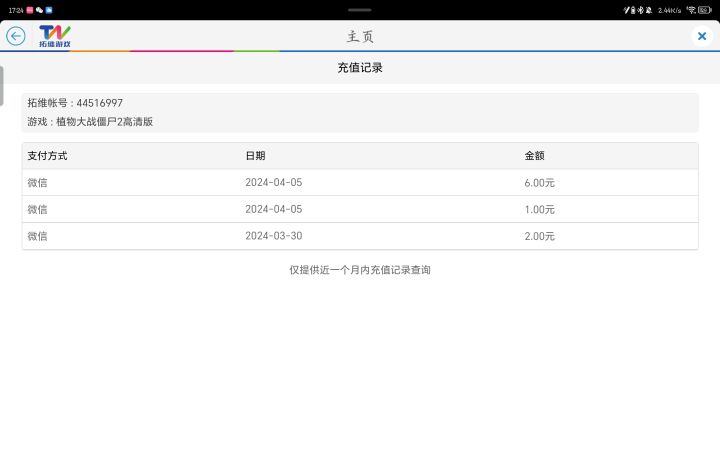The image size is (720, 450).
Task: Tap the gray side handle on left edge
Action: (2, 85)
